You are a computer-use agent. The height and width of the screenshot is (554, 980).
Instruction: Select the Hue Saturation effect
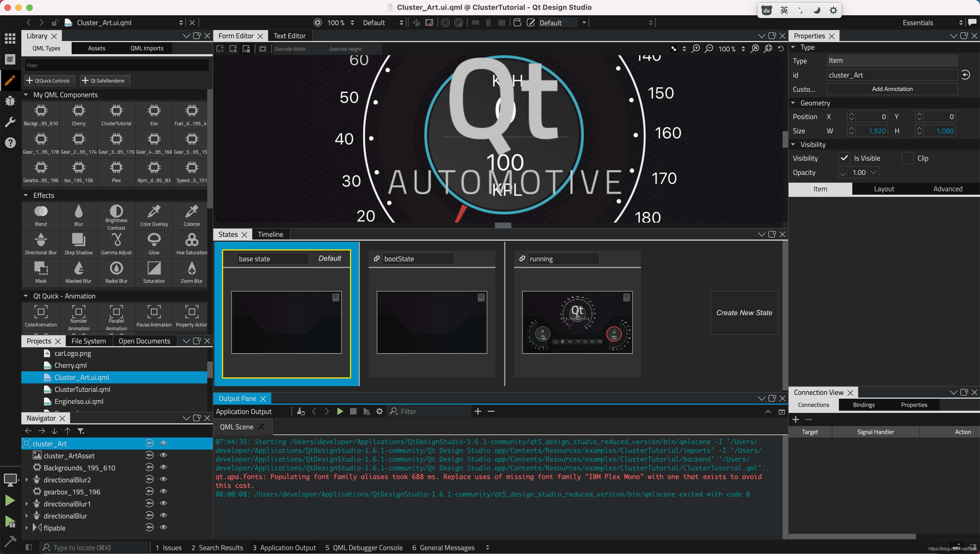[x=191, y=244]
